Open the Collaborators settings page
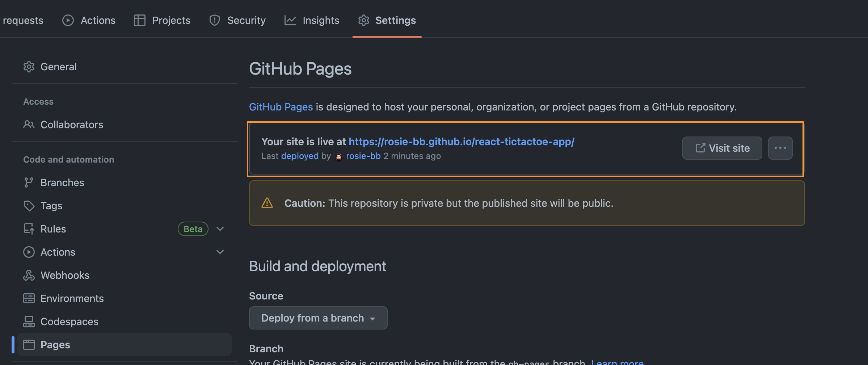Viewport: 868px width, 365px height. 125,125
